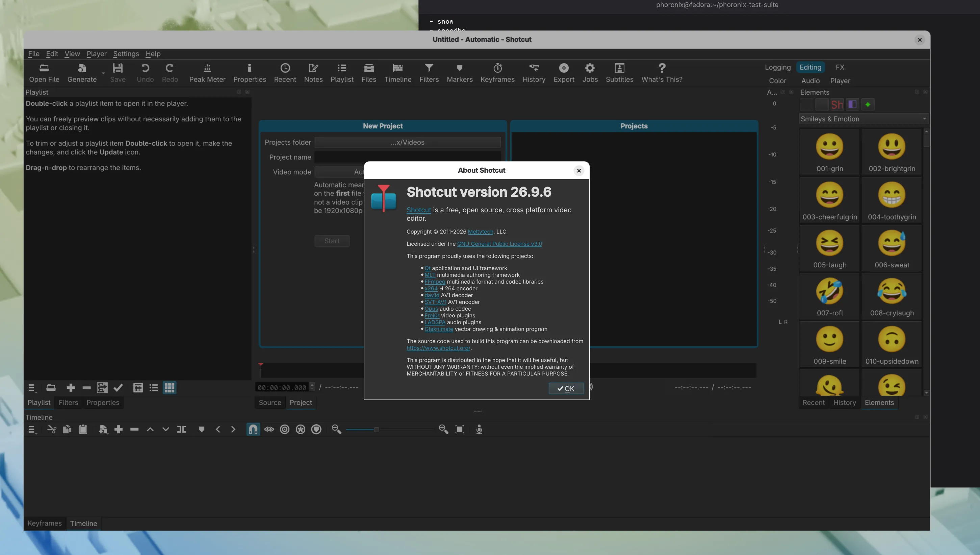Open Notes panel from the toolbar
Screen dimensions: 980x555
(x=313, y=73)
